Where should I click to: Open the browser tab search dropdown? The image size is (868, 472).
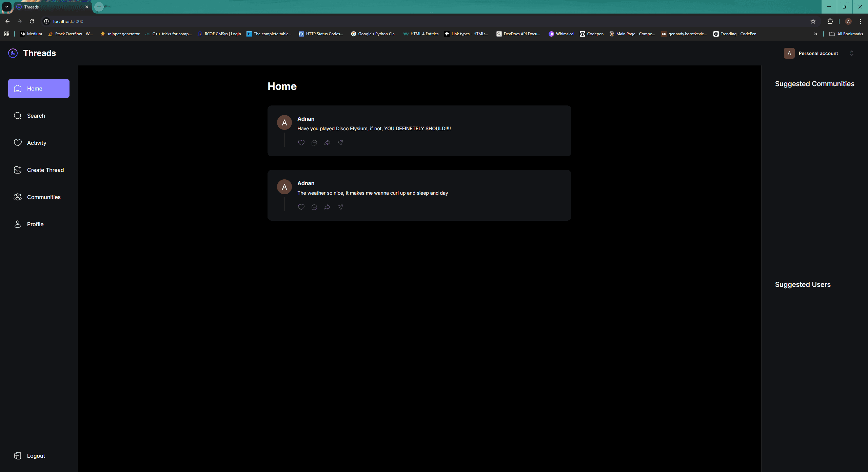pos(6,6)
